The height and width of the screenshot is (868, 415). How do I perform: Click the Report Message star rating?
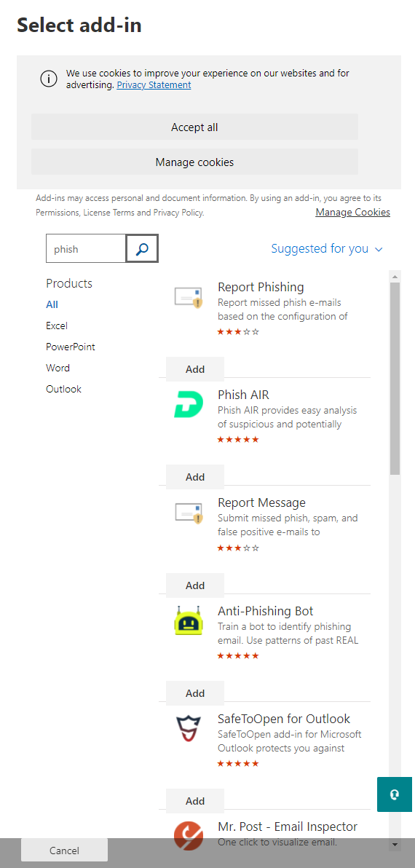pos(238,548)
